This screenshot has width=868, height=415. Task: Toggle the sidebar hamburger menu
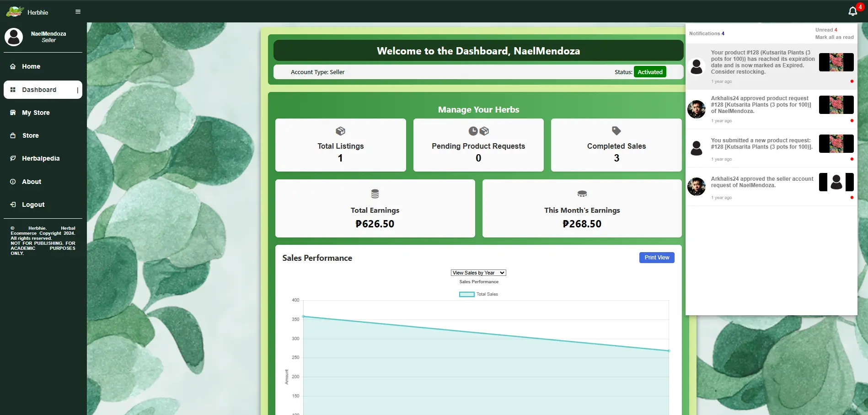(78, 12)
